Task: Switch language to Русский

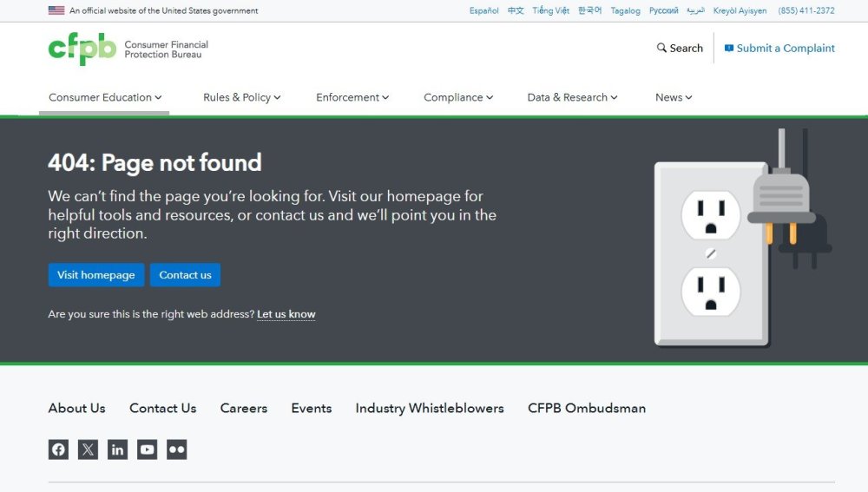Action: (x=664, y=10)
